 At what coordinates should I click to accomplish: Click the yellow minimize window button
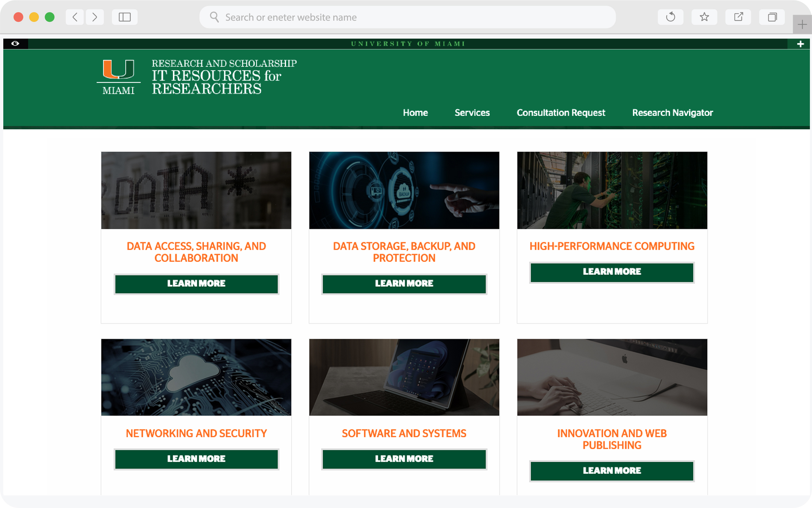coord(34,17)
